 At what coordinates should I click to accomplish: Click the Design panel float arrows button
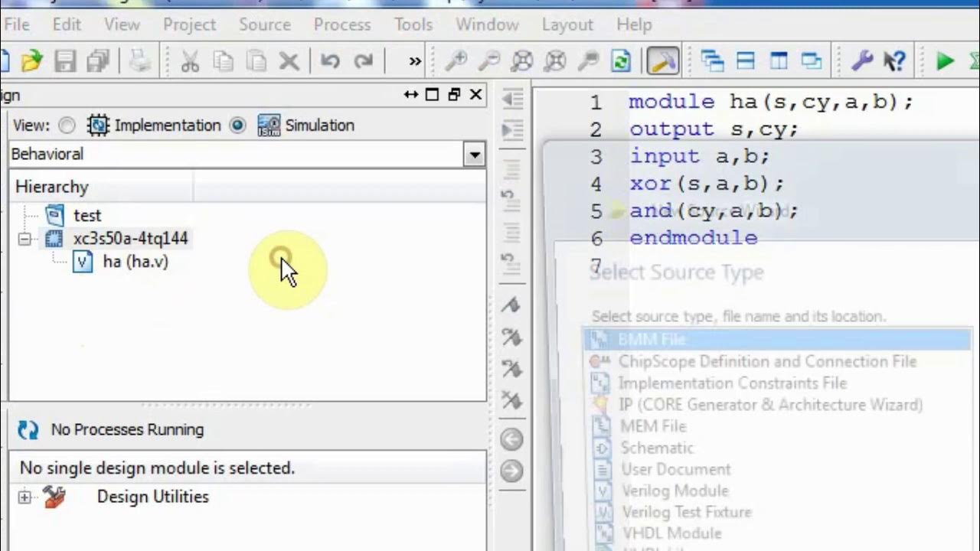click(x=411, y=95)
